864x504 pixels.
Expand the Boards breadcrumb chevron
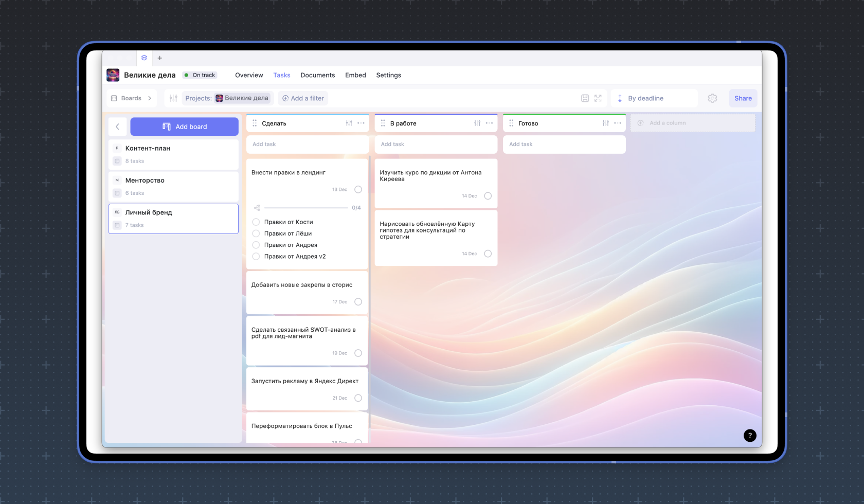click(150, 98)
